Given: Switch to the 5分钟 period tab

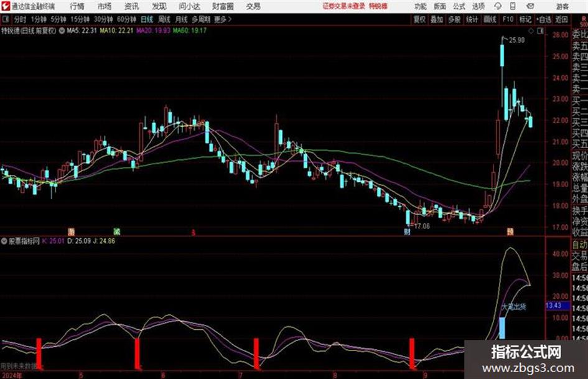Looking at the screenshot, I should tap(58, 19).
